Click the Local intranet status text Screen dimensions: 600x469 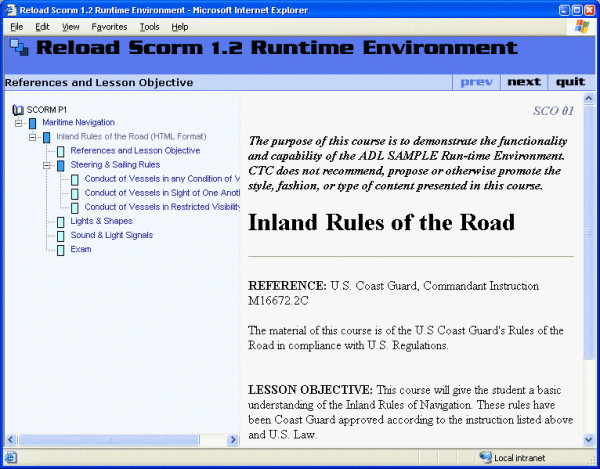[519, 458]
